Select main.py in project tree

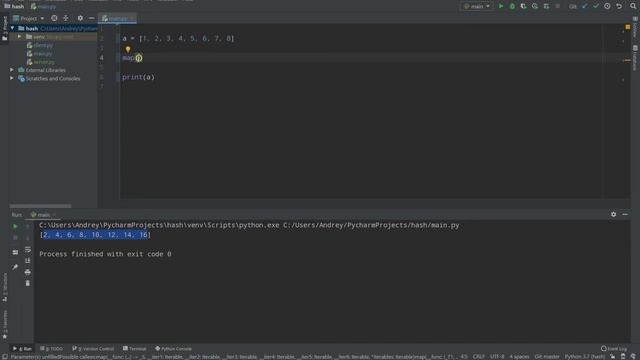point(40,53)
